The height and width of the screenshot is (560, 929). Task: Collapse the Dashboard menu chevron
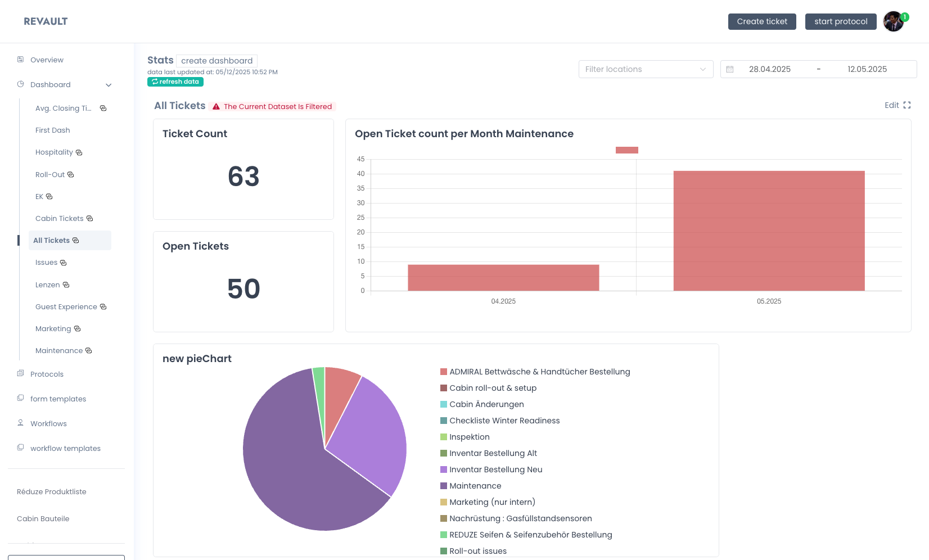109,85
